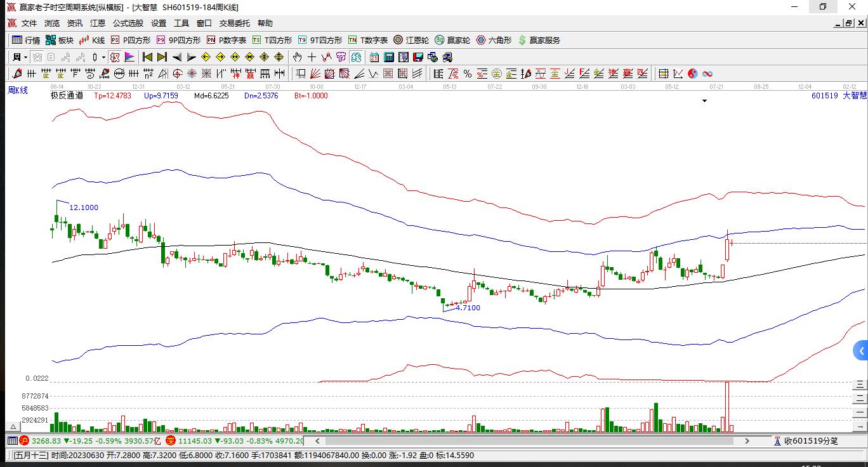
Task: Click the 601519 大智慧 stock label
Action: click(839, 96)
